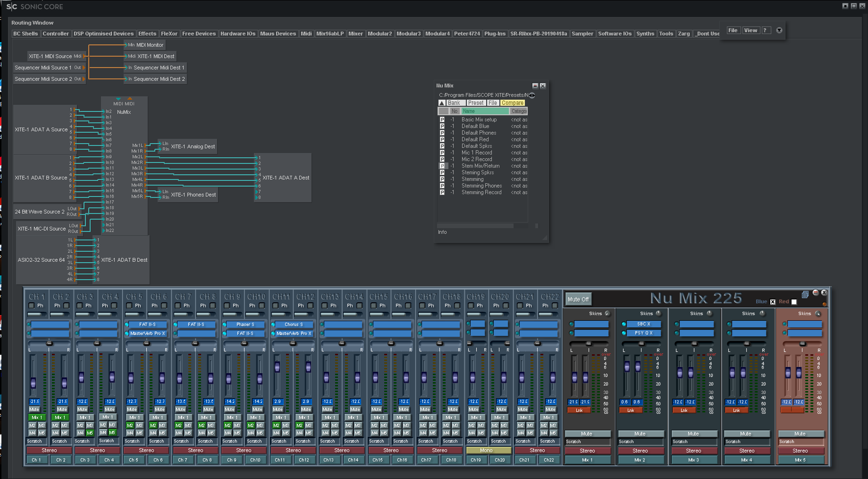The width and height of the screenshot is (868, 479).
Task: Click the up-triangle icon beside Bank
Action: (442, 103)
